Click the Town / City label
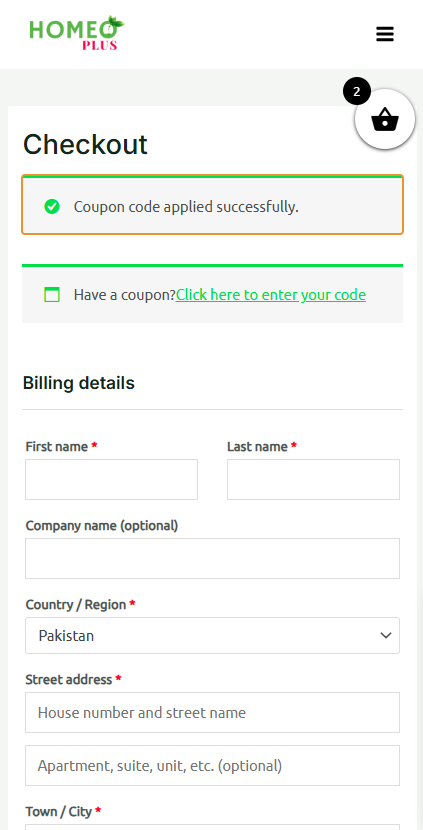 (59, 811)
